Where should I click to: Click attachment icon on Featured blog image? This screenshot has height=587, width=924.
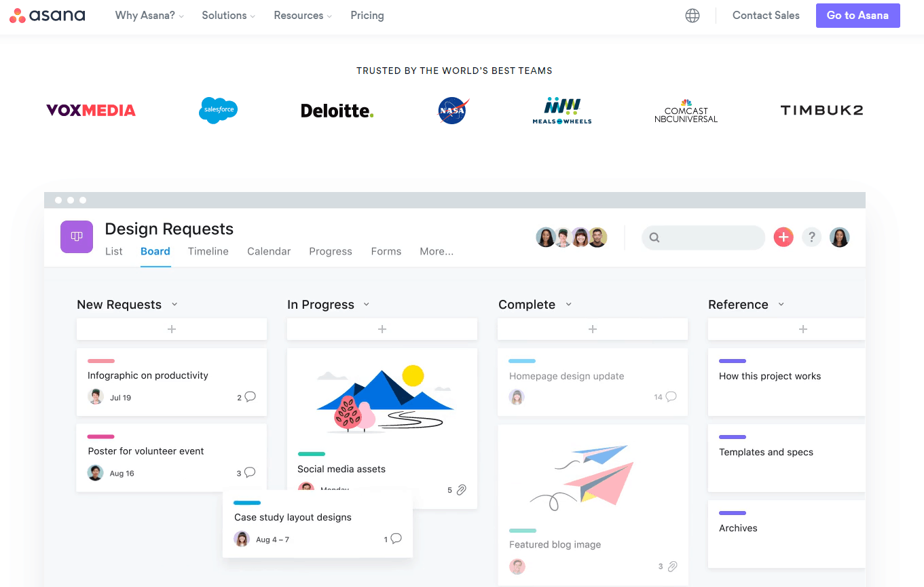672,566
